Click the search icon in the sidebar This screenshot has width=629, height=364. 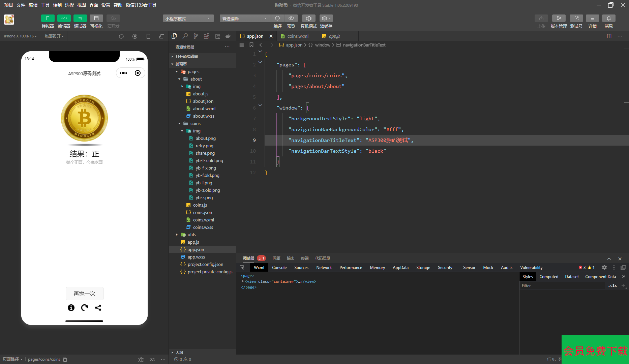click(185, 36)
